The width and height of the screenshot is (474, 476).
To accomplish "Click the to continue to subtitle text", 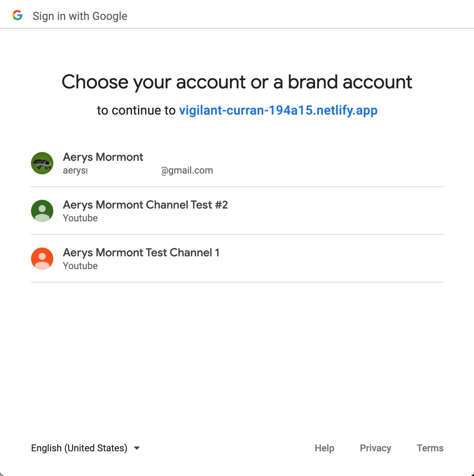I will click(x=137, y=110).
